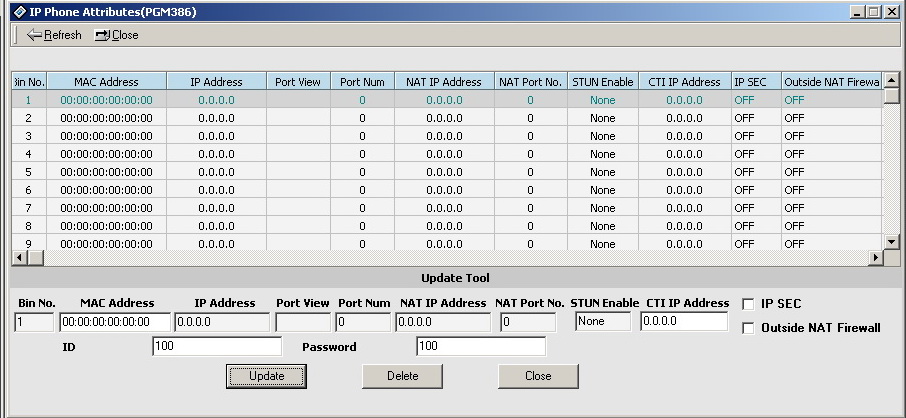Minimize the IP Phone Attributes window
906x418 pixels.
(x=859, y=11)
